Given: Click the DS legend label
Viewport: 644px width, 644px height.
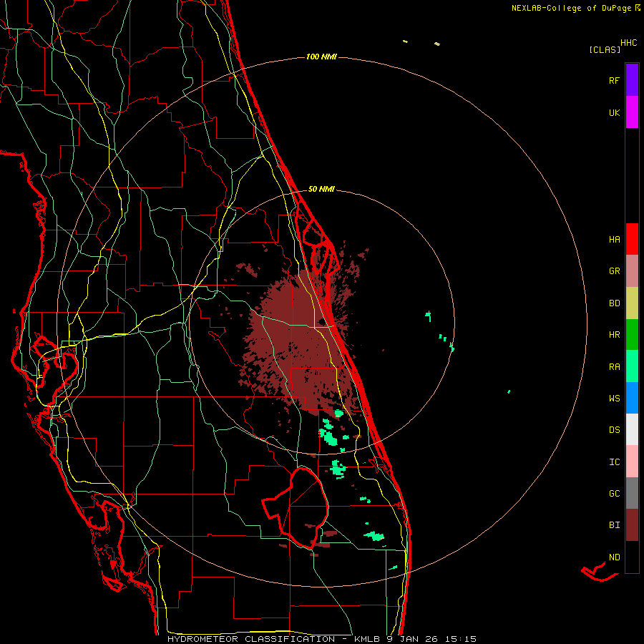Looking at the screenshot, I should coord(614,430).
